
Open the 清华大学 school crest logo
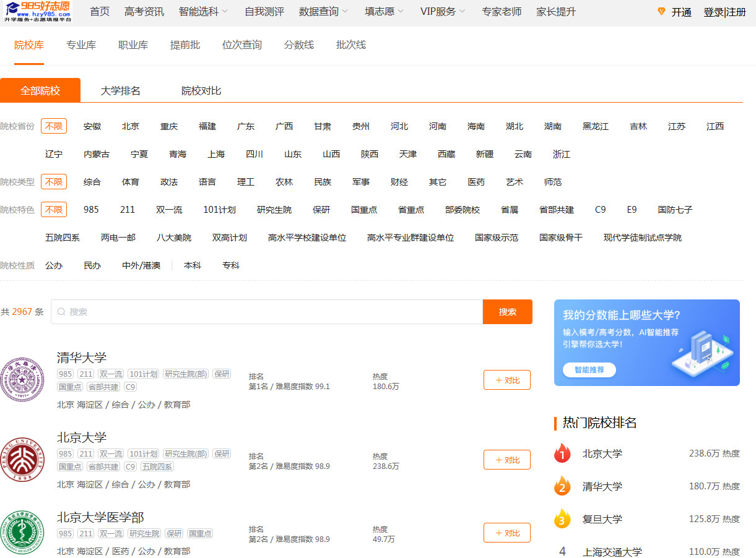click(x=22, y=379)
